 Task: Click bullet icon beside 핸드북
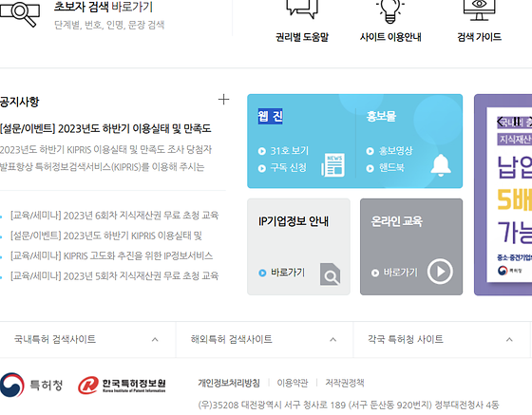(x=370, y=168)
